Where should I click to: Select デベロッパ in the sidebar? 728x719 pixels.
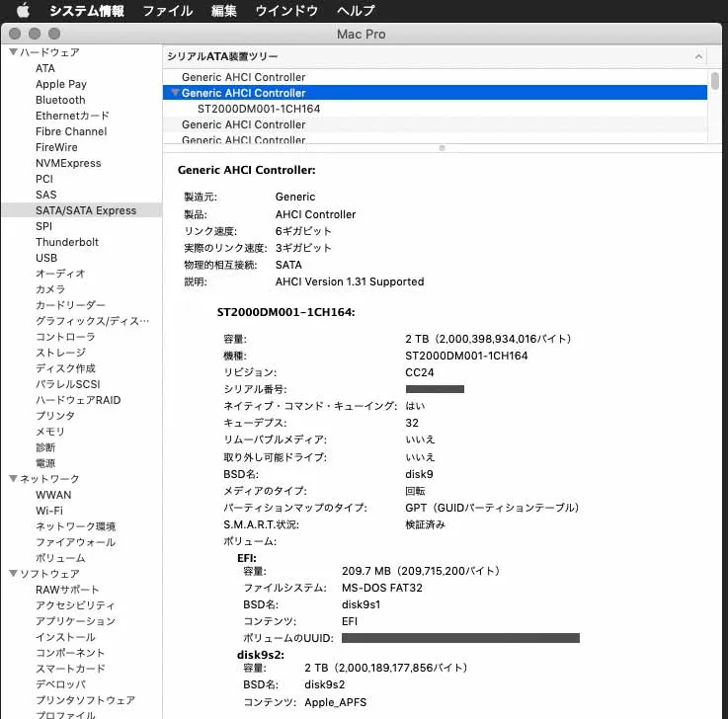click(x=61, y=684)
